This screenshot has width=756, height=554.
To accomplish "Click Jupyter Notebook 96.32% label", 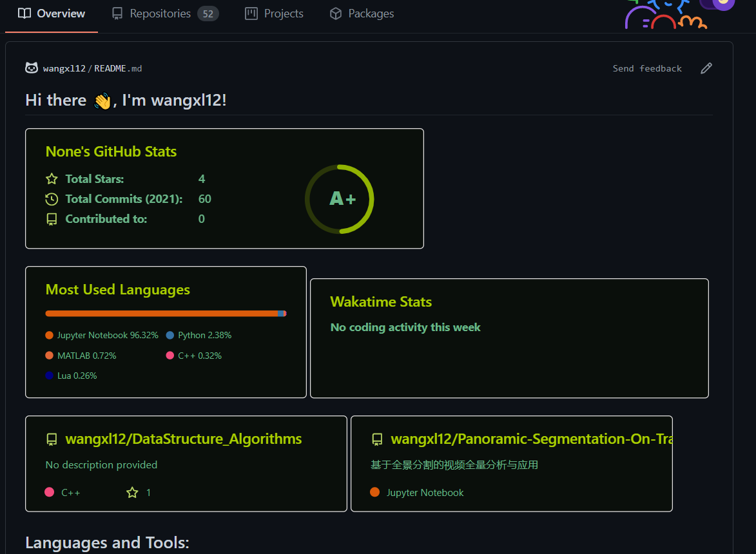I will point(108,335).
